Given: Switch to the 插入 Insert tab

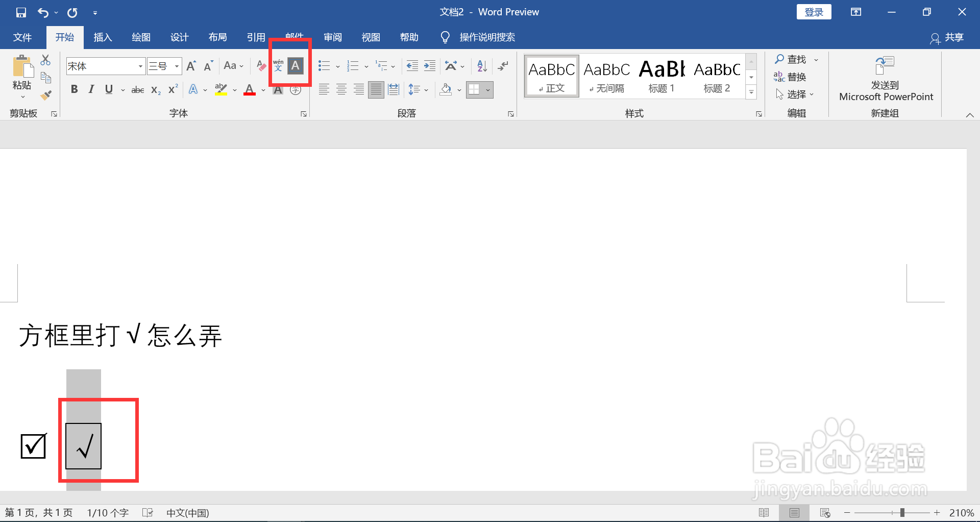Looking at the screenshot, I should point(103,37).
